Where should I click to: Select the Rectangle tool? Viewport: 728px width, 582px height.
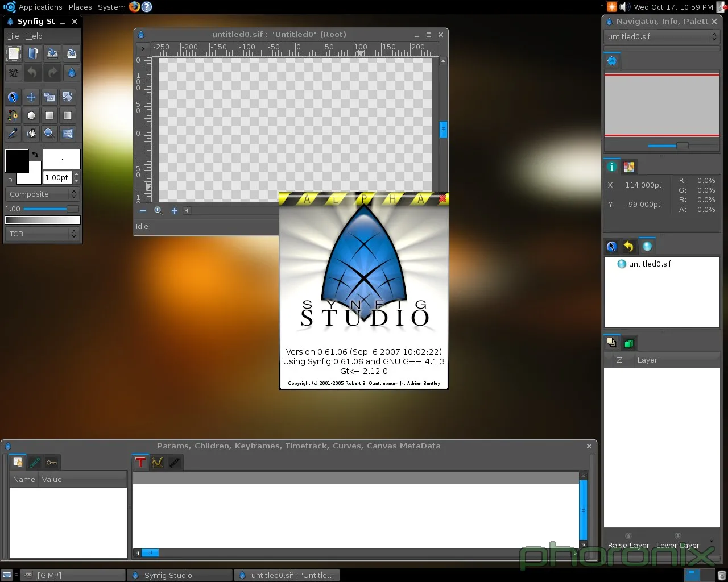[x=49, y=115]
